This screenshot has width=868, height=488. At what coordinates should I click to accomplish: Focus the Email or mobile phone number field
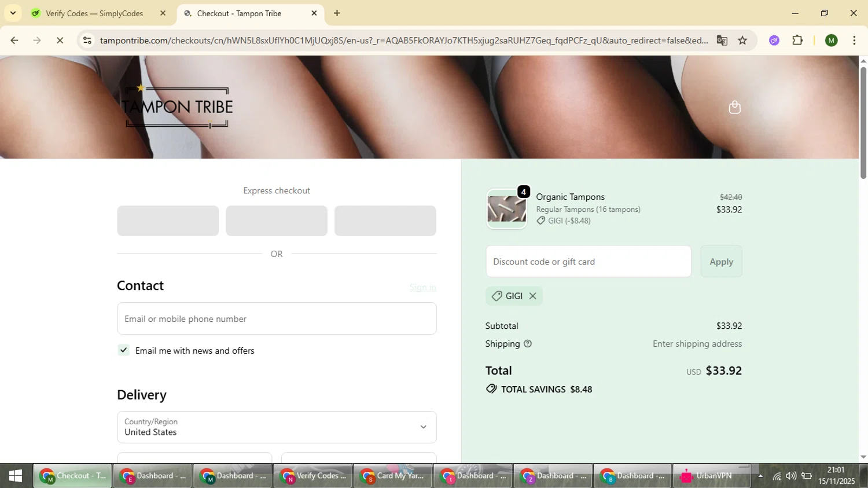277,318
